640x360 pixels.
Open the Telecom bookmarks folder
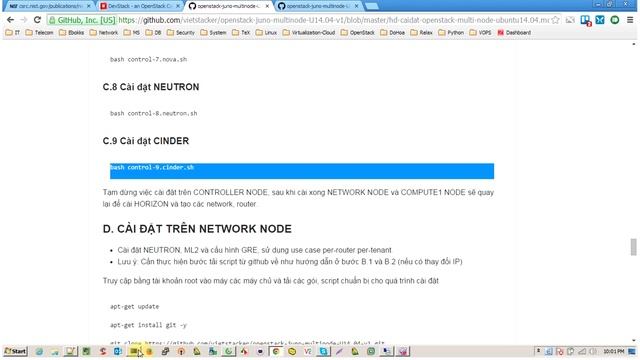coord(39,32)
